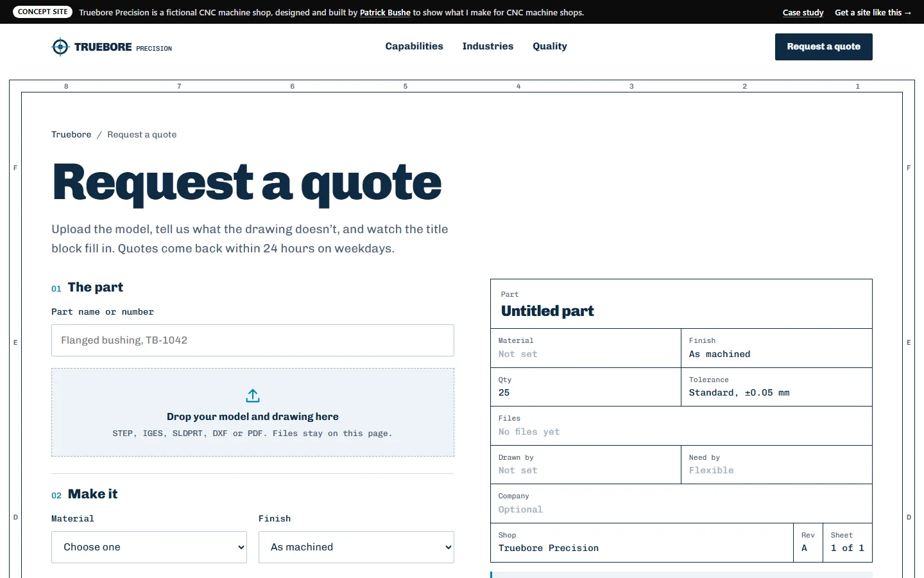Click the Material Not set cell
This screenshot has height=578, width=924.
[x=586, y=348]
